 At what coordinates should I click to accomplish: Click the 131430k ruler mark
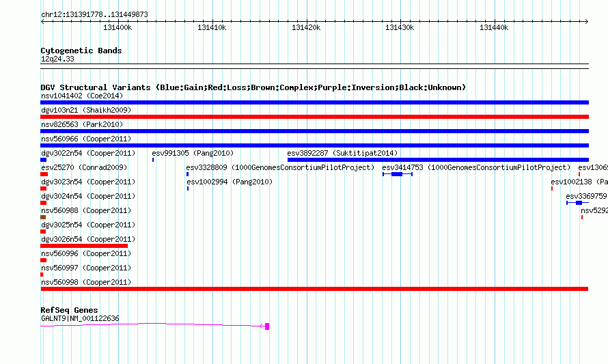click(x=400, y=27)
